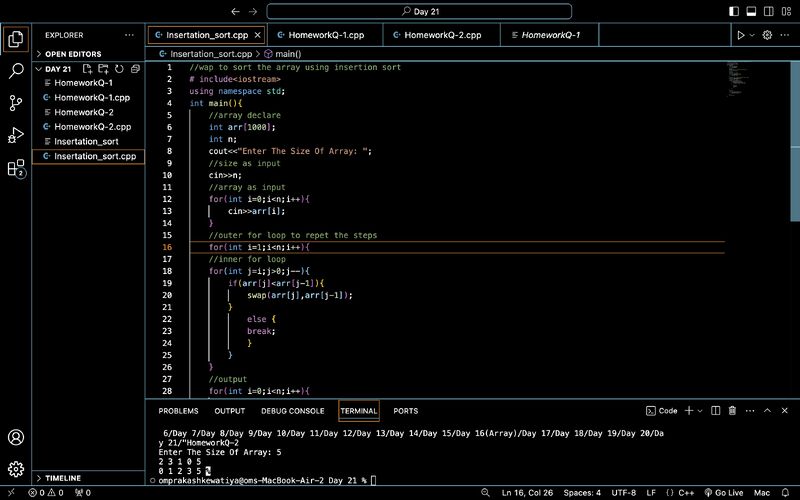The height and width of the screenshot is (500, 800).
Task: Open Run and Debug view
Action: 15,135
